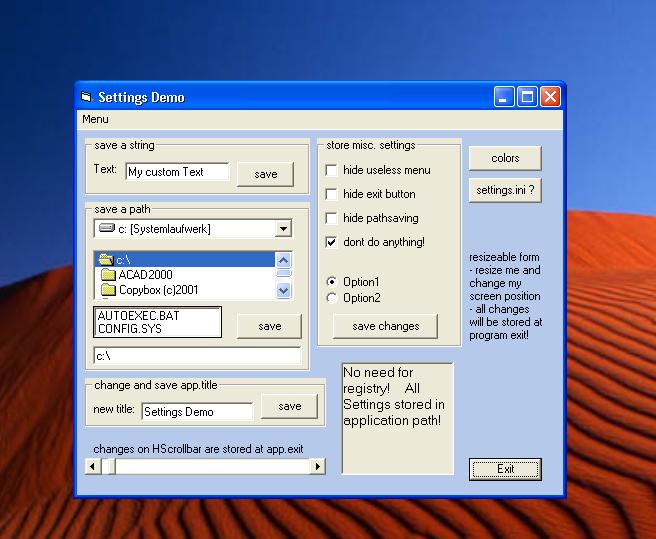Click the folder list scroll down arrow
The height and width of the screenshot is (539, 656).
point(283,290)
